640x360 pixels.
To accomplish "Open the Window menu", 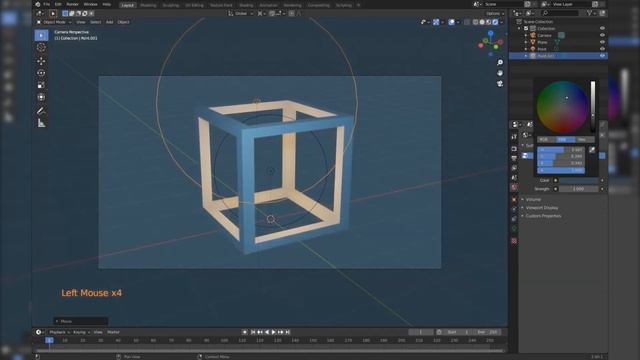I will click(90, 4).
